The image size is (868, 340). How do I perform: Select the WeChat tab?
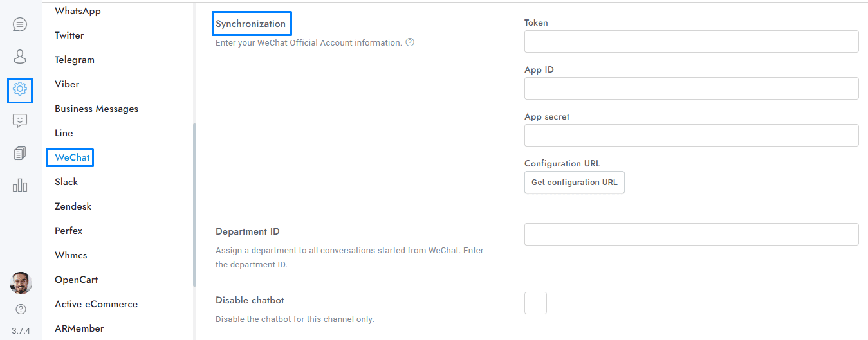tap(72, 157)
